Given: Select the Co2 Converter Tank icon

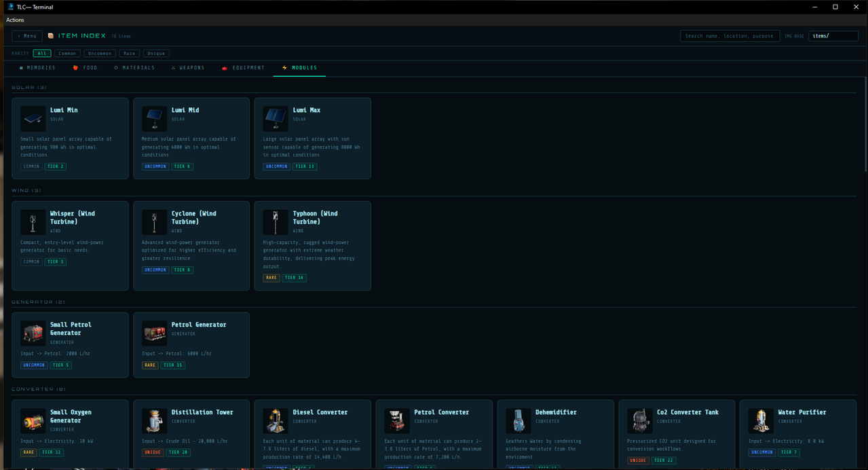Looking at the screenshot, I should pyautogui.click(x=640, y=421).
